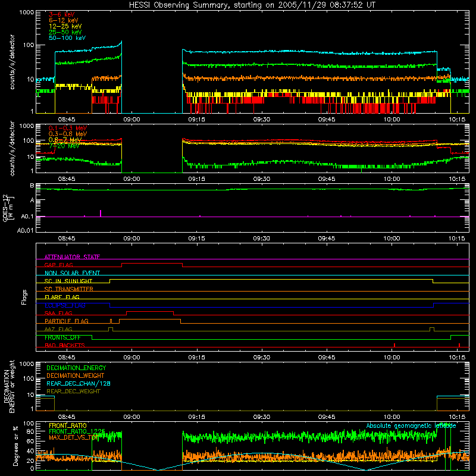Click the SC_IN_SUNLIGHT flag label
Screen dimensions: 476x476
[x=68, y=281]
